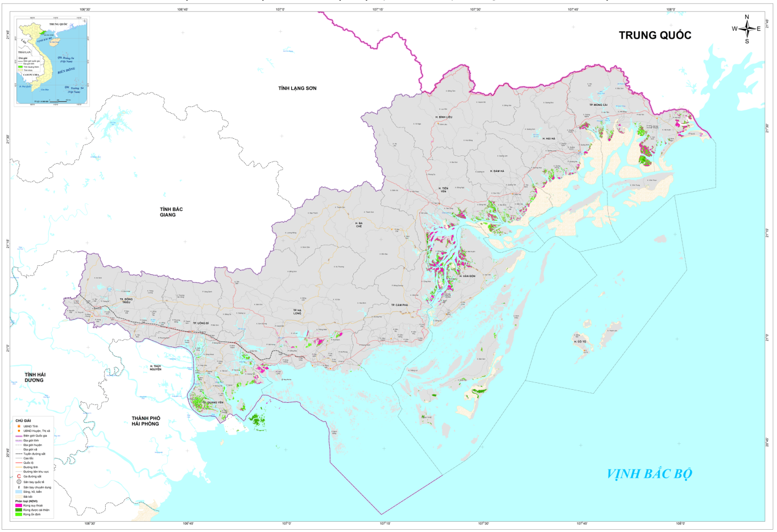Select the Rừng được cải thiện dark green swatch

19,510
